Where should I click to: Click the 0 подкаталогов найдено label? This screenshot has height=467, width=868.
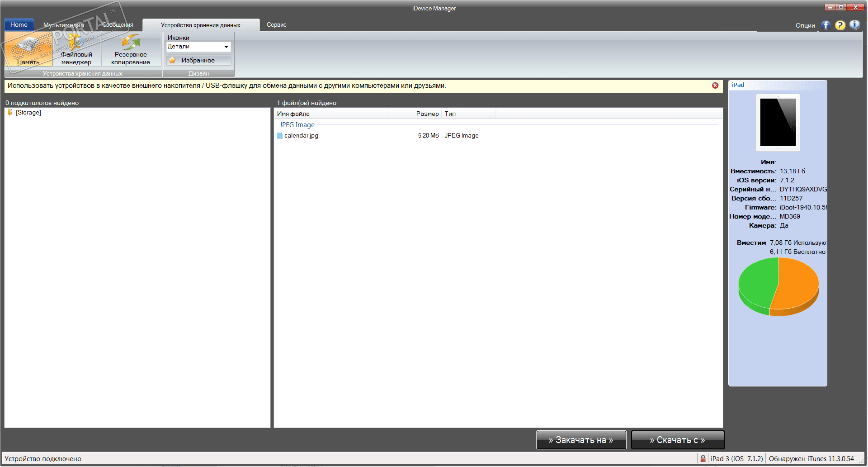(x=42, y=103)
